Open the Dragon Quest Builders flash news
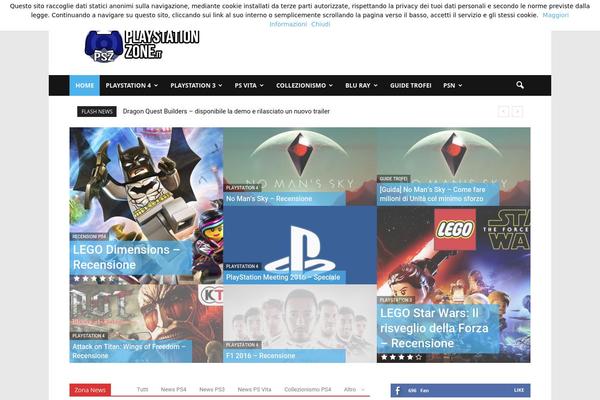The height and width of the screenshot is (400, 600). [x=226, y=111]
